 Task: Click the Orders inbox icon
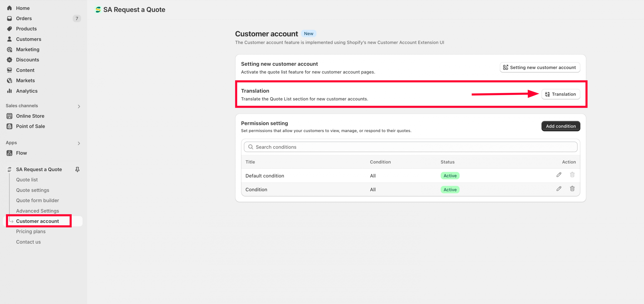point(10,18)
